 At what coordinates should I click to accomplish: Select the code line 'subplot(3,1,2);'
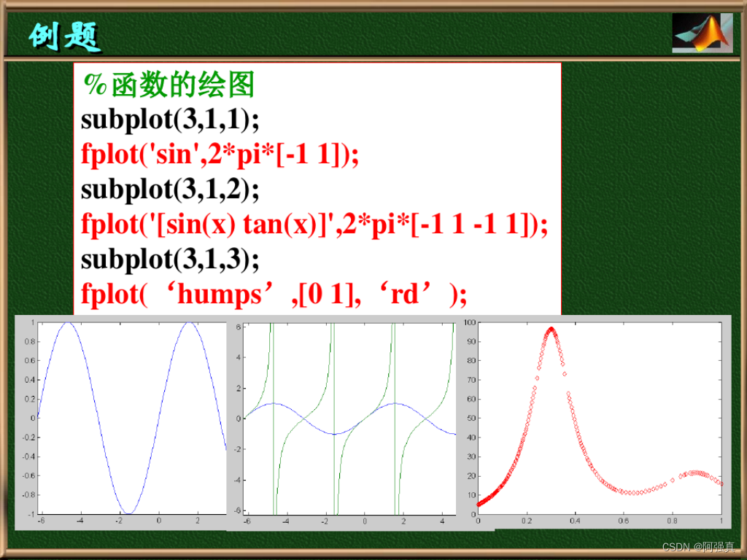tap(170, 190)
